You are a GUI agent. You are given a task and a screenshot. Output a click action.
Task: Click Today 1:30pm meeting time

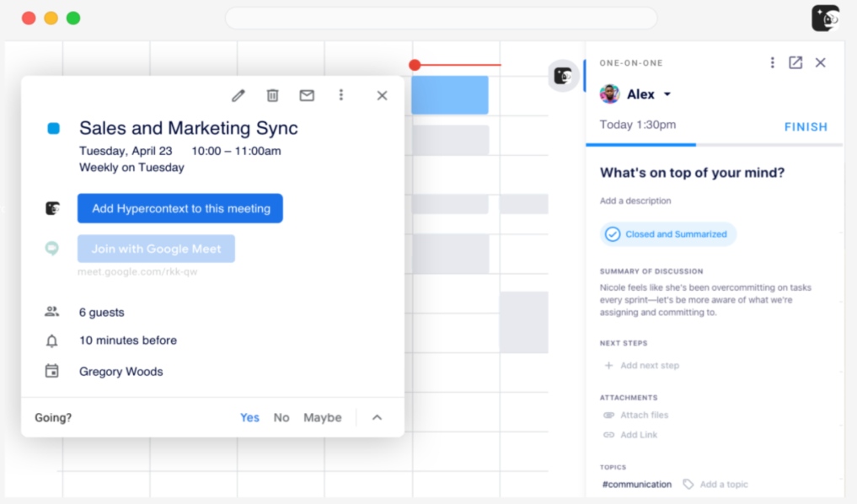637,126
